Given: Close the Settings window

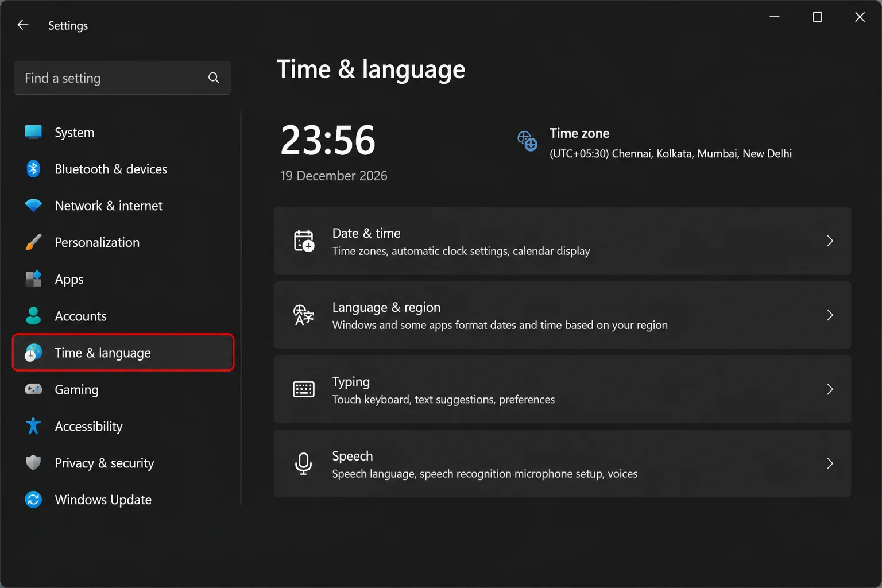Looking at the screenshot, I should 860,17.
